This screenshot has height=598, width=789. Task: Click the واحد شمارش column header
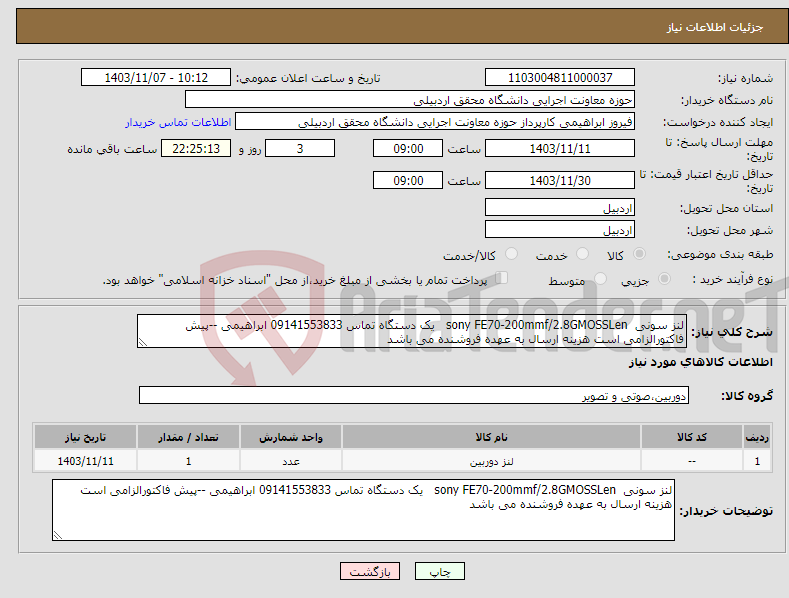[x=291, y=437]
